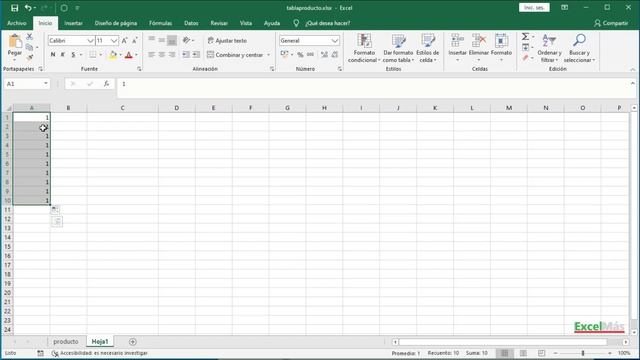Click the AutoSum sigma icon
This screenshot has height=360, width=640.
[525, 37]
